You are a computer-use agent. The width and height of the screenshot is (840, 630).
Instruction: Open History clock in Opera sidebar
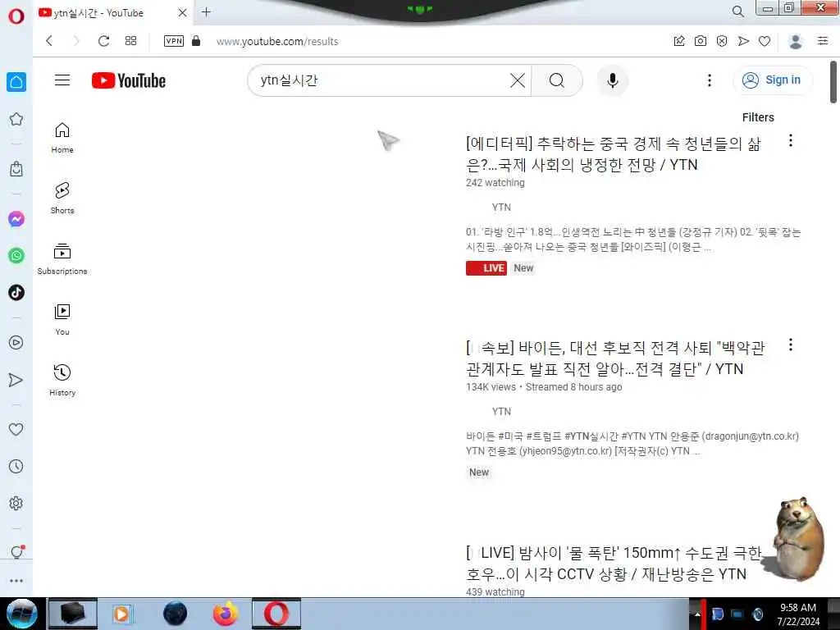[16, 466]
